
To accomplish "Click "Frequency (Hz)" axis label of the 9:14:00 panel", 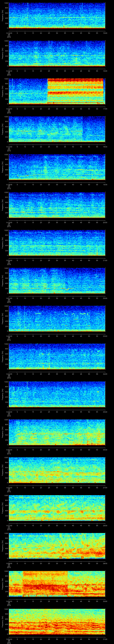I will coord(3,16).
